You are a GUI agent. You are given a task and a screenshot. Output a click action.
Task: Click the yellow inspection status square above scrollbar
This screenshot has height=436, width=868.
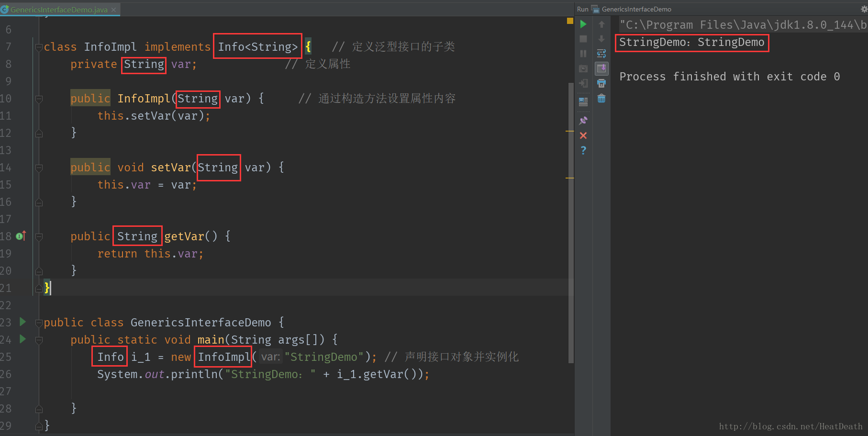pyautogui.click(x=570, y=21)
